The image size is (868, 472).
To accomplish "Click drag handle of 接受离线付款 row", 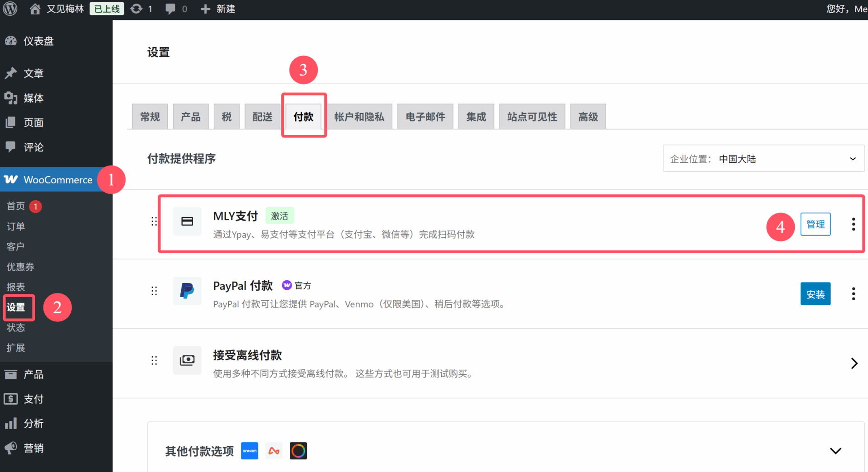I will click(x=154, y=360).
